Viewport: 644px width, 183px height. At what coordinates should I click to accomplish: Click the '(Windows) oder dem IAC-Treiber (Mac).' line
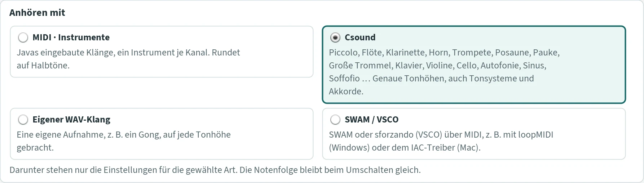coord(405,148)
